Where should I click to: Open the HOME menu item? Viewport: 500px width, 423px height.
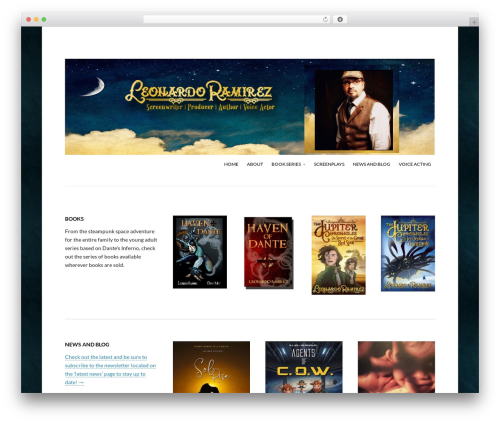click(x=231, y=164)
